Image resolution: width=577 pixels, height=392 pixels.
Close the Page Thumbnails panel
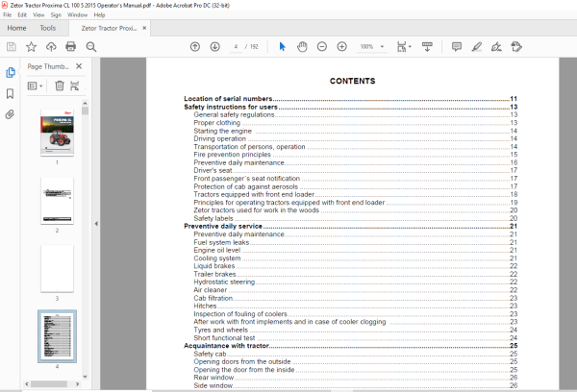79,66
